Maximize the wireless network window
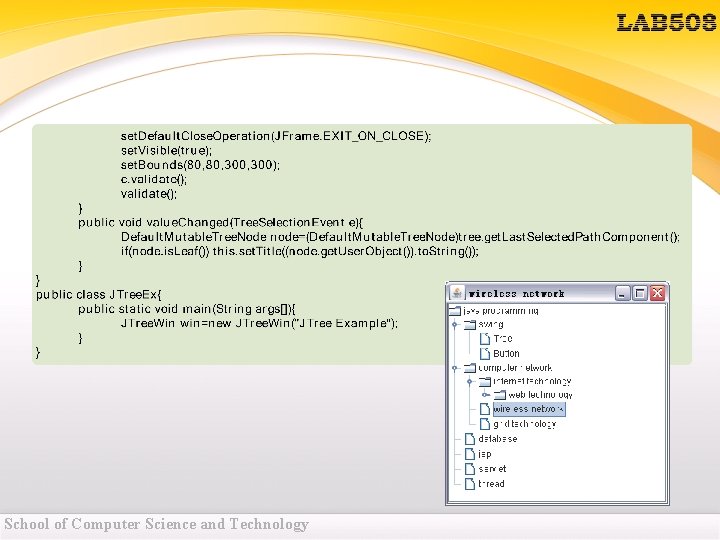The height and width of the screenshot is (540, 720). click(x=640, y=293)
